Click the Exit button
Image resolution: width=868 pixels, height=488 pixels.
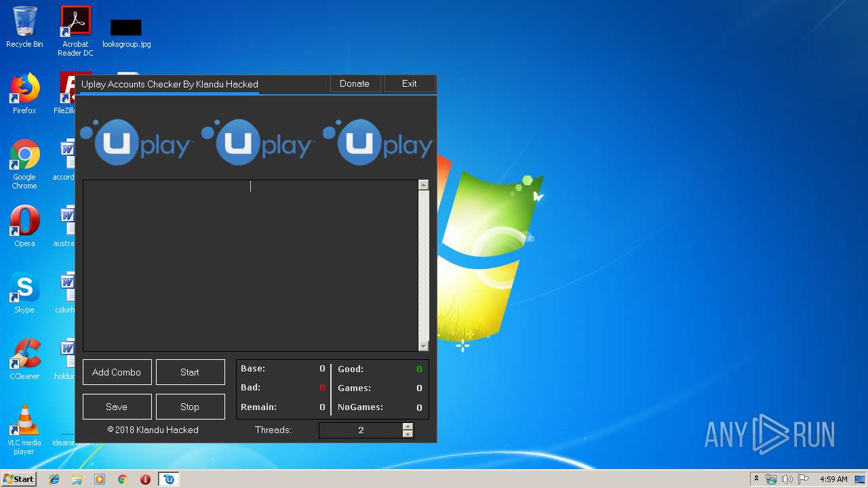tap(410, 84)
